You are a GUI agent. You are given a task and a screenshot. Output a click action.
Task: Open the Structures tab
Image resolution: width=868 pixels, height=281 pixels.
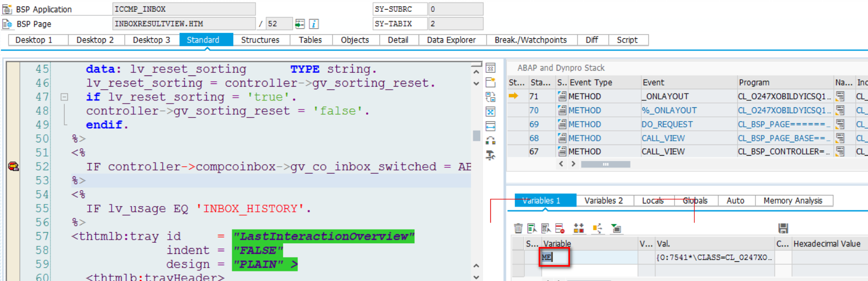pyautogui.click(x=260, y=40)
